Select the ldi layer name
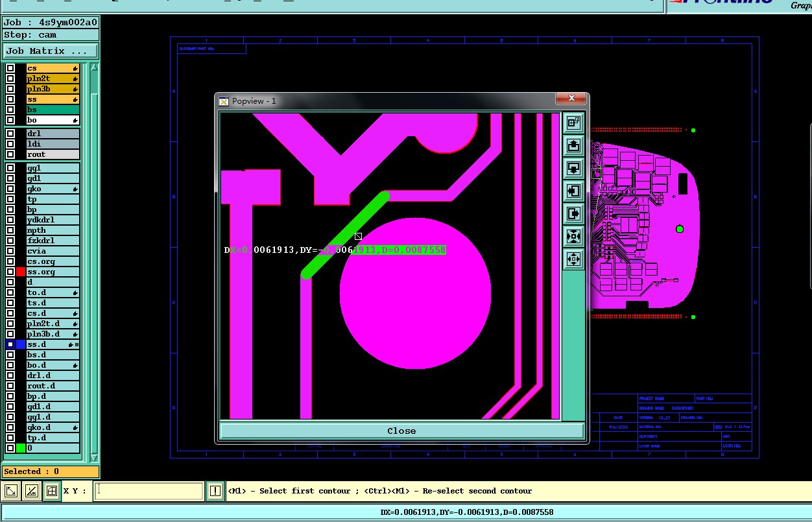 [x=53, y=144]
